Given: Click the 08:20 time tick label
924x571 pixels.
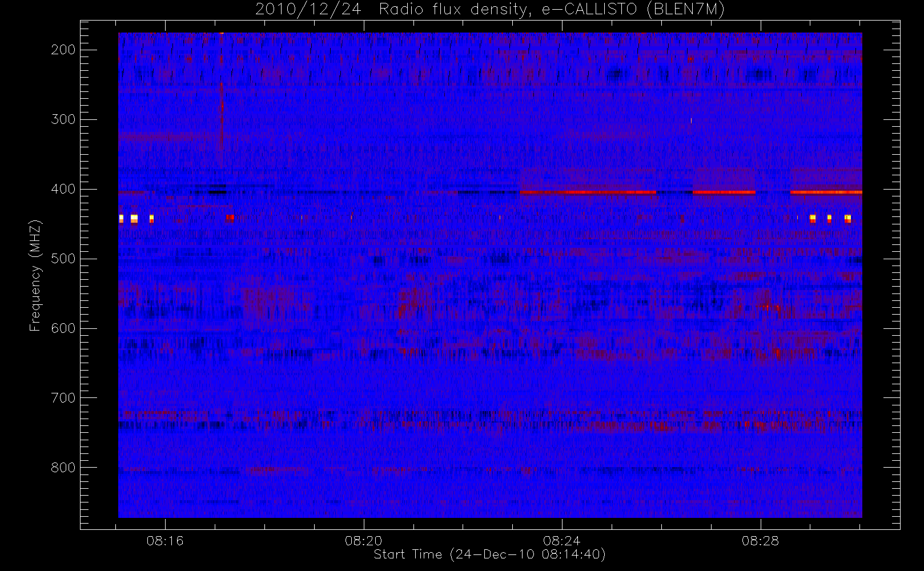Looking at the screenshot, I should pyautogui.click(x=364, y=541).
